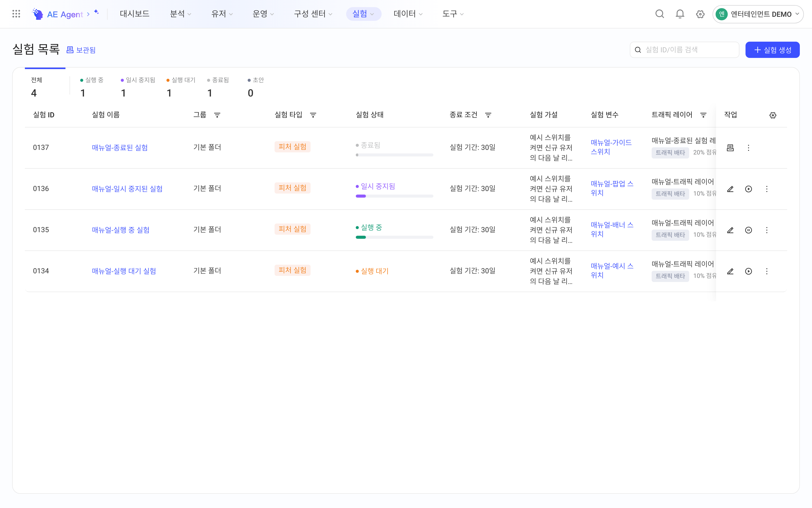Open variable link 매뉴얼-배너 스위치
The height and width of the screenshot is (508, 812).
pos(612,229)
